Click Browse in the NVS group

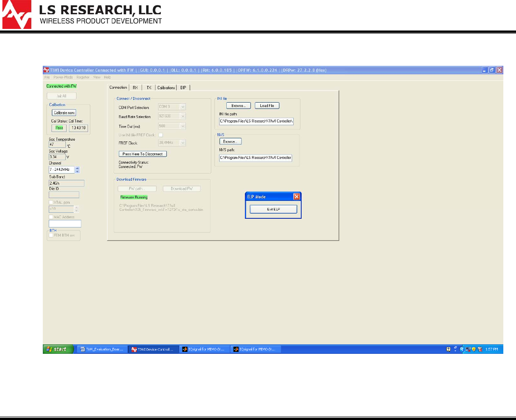pyautogui.click(x=230, y=141)
